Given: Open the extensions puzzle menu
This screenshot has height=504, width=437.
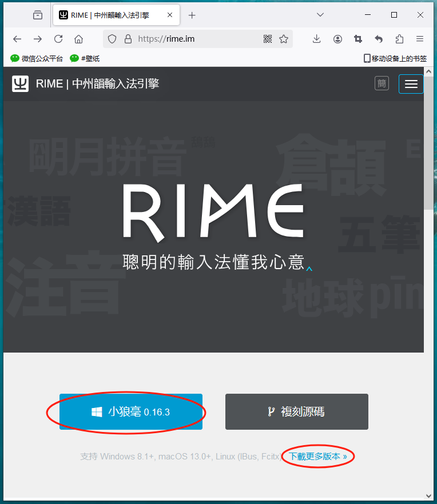Looking at the screenshot, I should (399, 39).
